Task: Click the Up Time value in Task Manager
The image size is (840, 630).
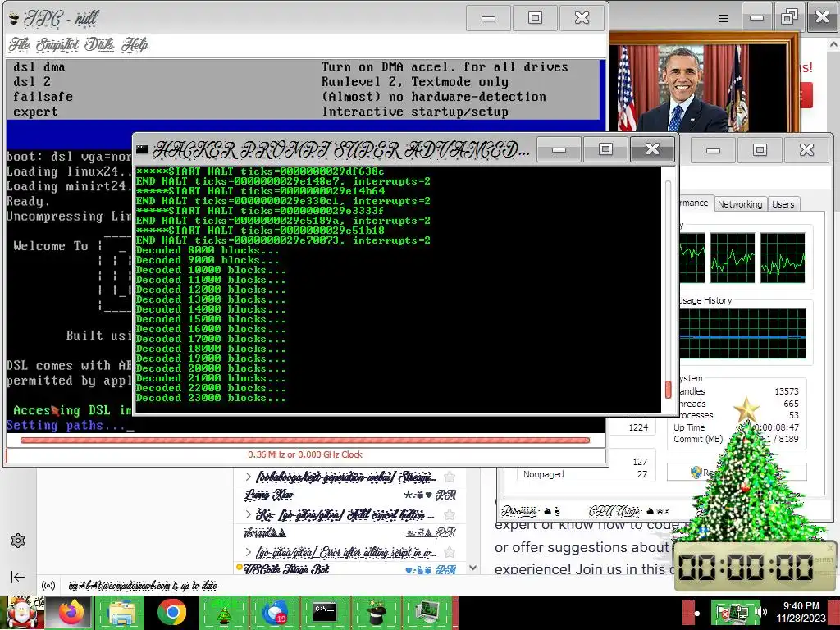Action: pos(775,427)
